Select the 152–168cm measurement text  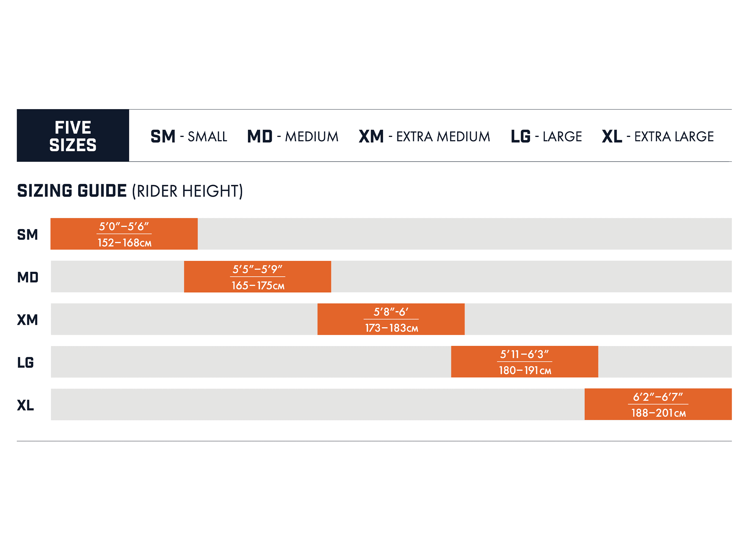coord(124,243)
